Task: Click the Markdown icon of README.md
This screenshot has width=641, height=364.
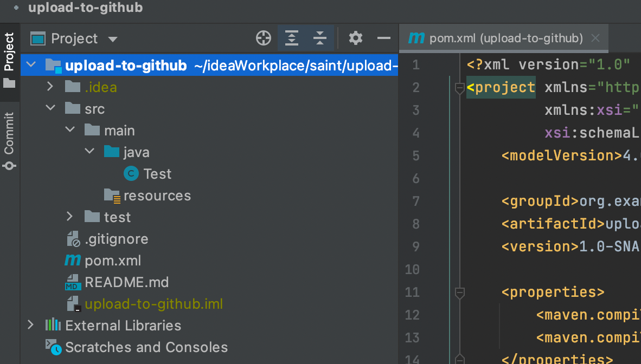Action: click(73, 282)
